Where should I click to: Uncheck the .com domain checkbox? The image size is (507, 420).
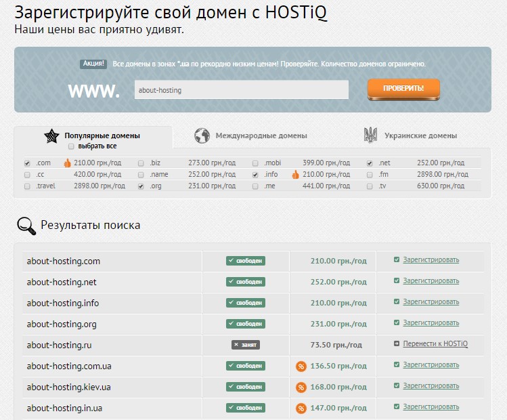click(x=27, y=163)
